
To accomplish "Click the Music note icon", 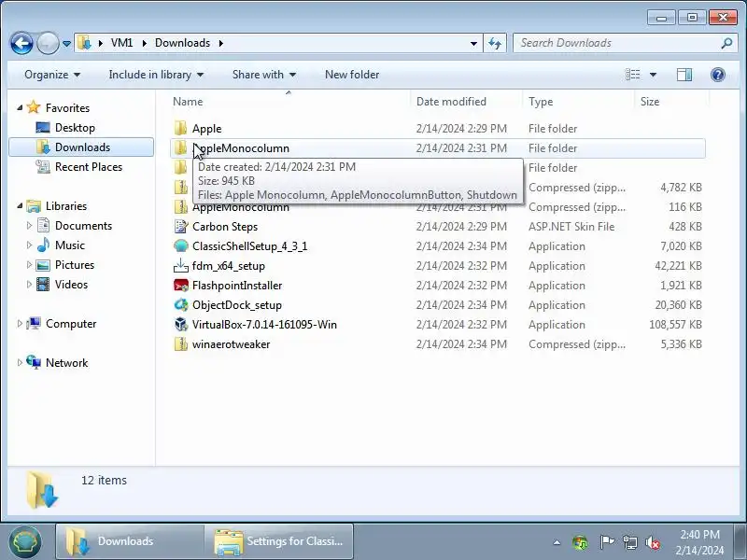I will coord(43,245).
